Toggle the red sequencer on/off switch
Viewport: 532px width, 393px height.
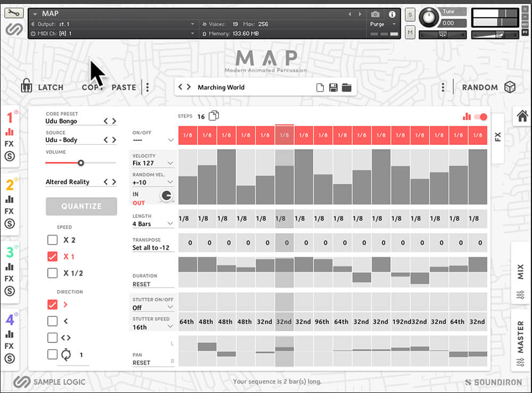click(x=480, y=117)
